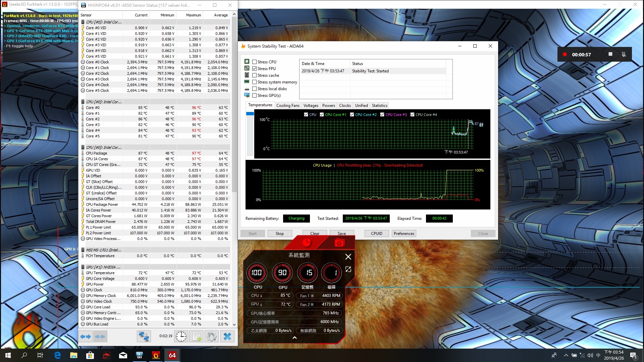
Task: Open the Windows notification center
Action: coord(634,355)
